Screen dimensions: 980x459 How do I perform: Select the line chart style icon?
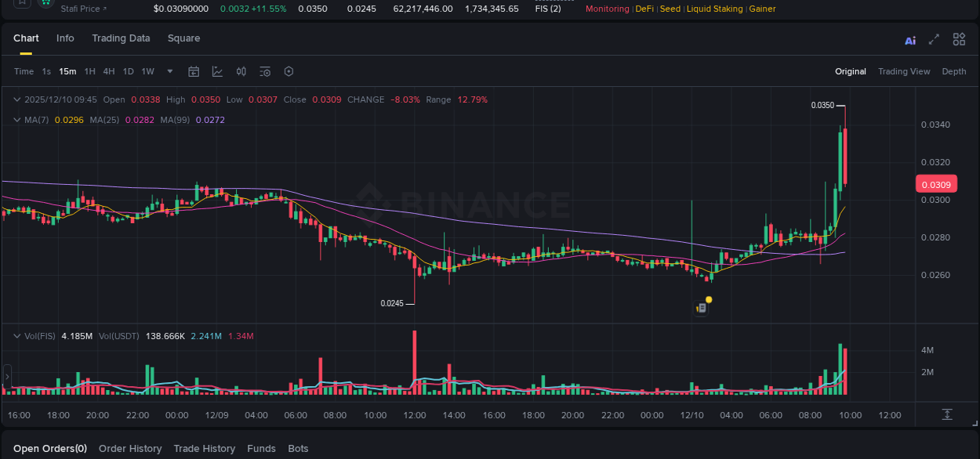click(217, 71)
